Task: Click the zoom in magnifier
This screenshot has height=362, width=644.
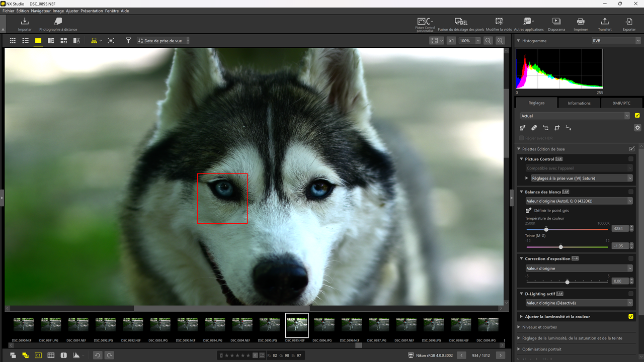Action: pyautogui.click(x=500, y=41)
